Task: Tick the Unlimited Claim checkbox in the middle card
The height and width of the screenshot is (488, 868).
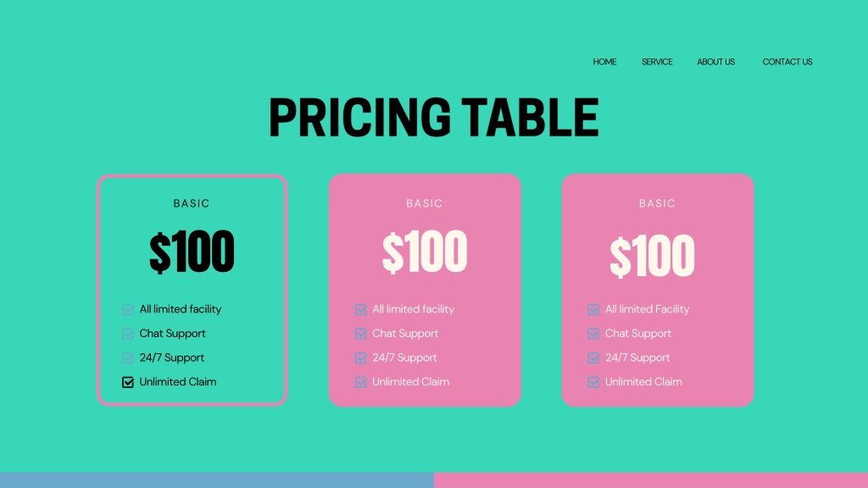Action: coord(361,382)
